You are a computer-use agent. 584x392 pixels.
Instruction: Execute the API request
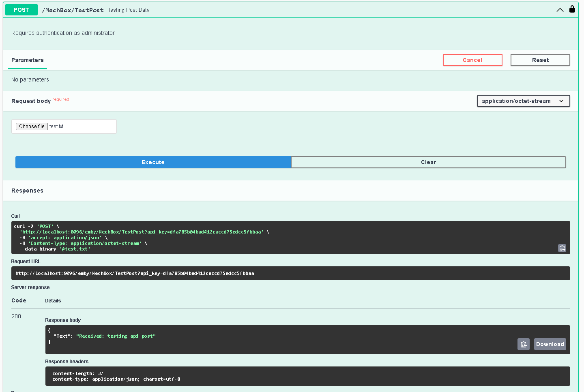coord(153,162)
